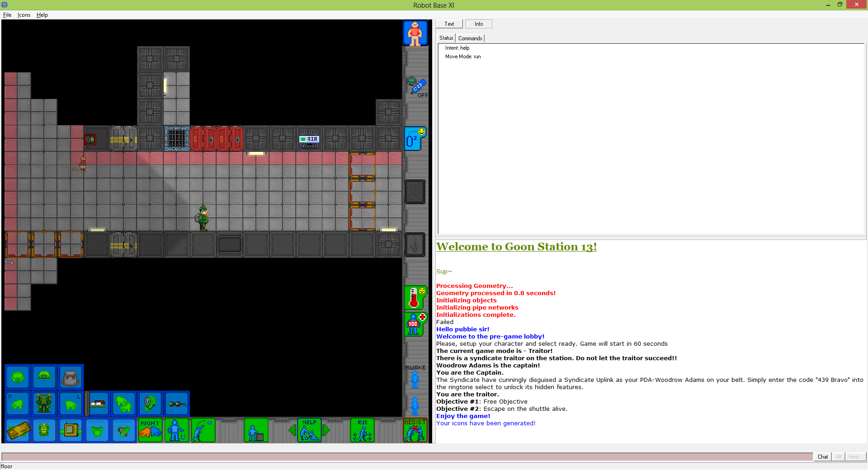Open the Welcome to Goon Station 13 link
Viewport: 868px width, 470px height.
pyautogui.click(x=516, y=247)
